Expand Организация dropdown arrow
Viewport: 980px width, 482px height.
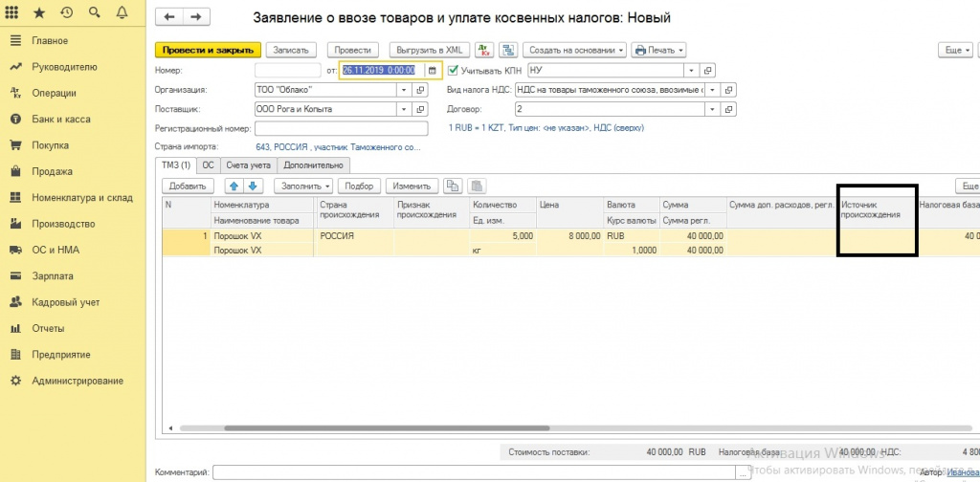(405, 90)
